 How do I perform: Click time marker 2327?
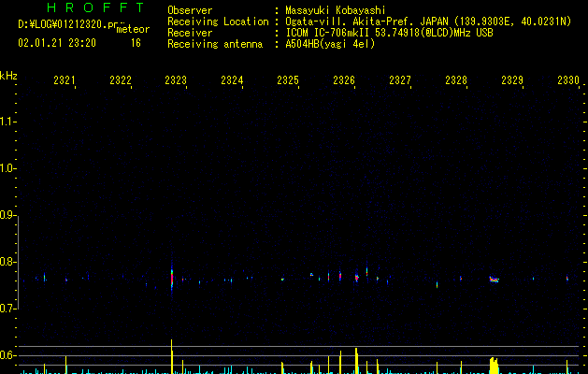click(x=400, y=79)
